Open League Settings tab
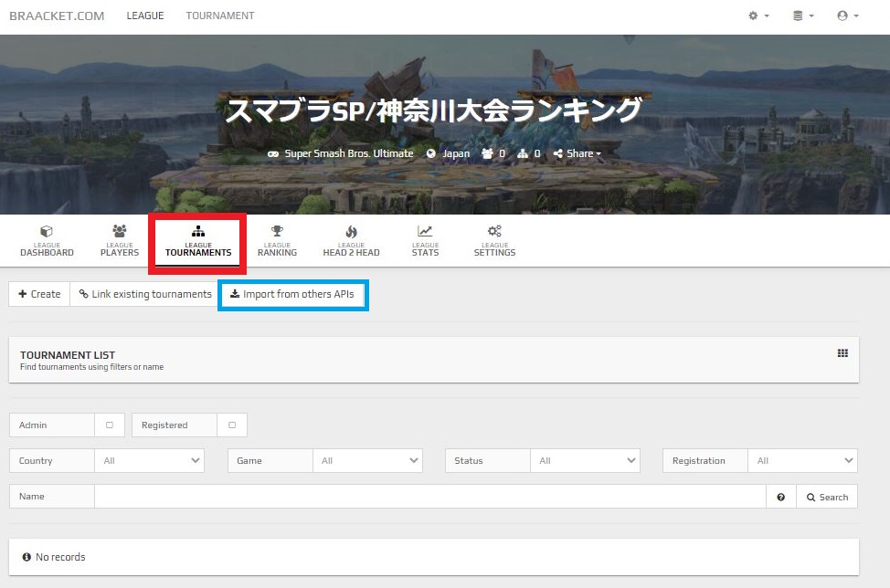The height and width of the screenshot is (588, 890). click(x=494, y=241)
